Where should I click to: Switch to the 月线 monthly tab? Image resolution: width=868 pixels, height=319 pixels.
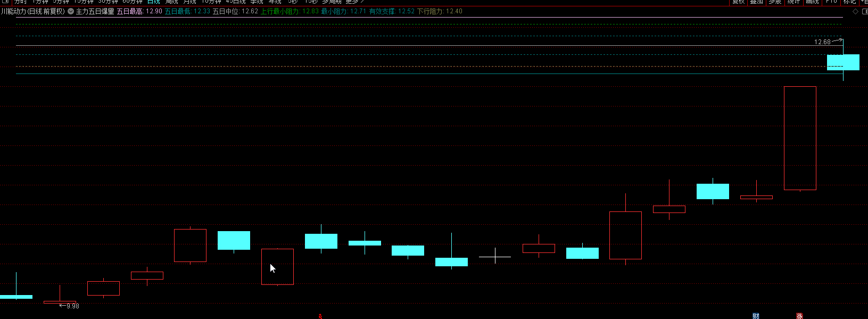tap(190, 2)
